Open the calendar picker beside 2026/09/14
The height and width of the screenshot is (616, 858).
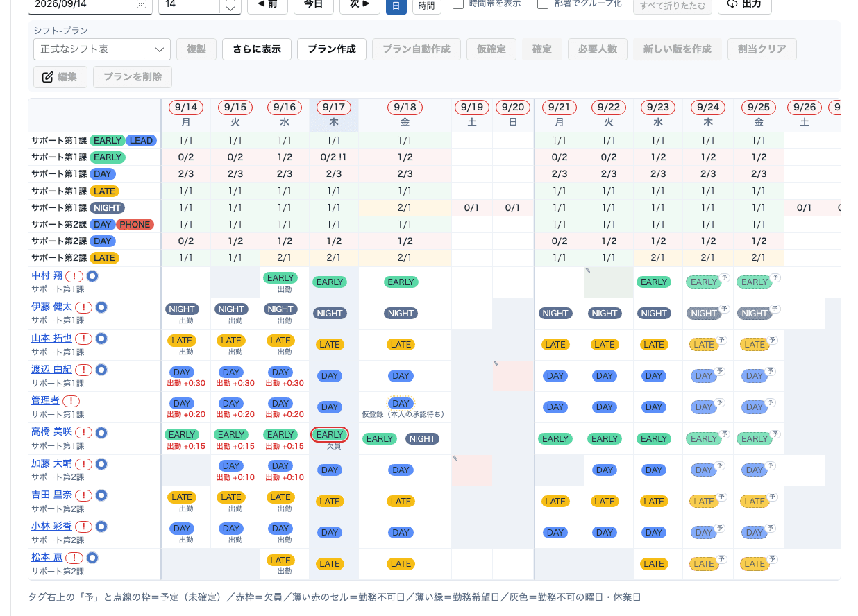pyautogui.click(x=142, y=4)
